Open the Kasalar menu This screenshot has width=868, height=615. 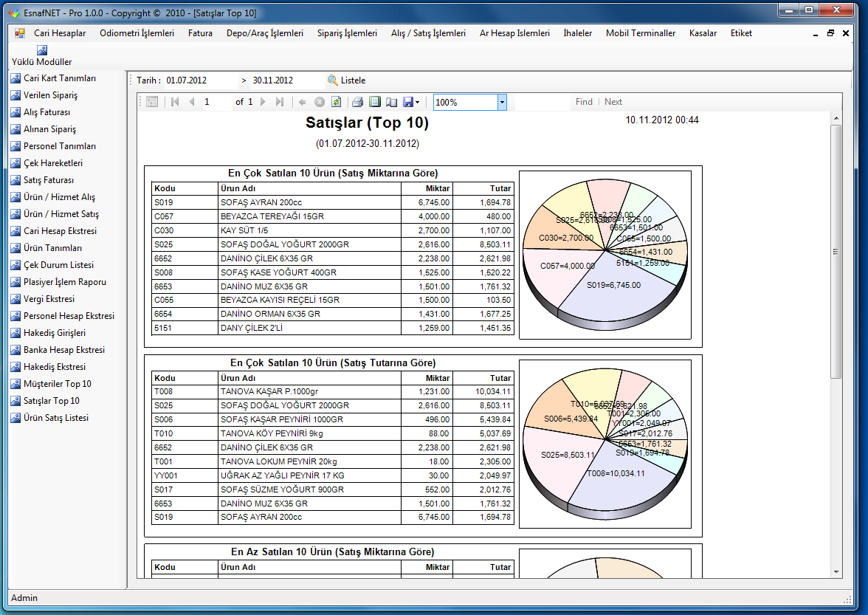pos(703,33)
